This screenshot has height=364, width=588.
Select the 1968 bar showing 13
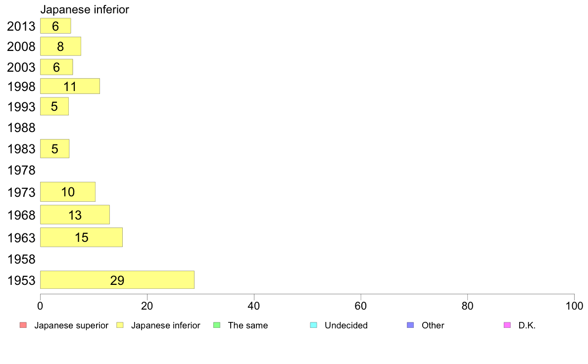(x=75, y=215)
